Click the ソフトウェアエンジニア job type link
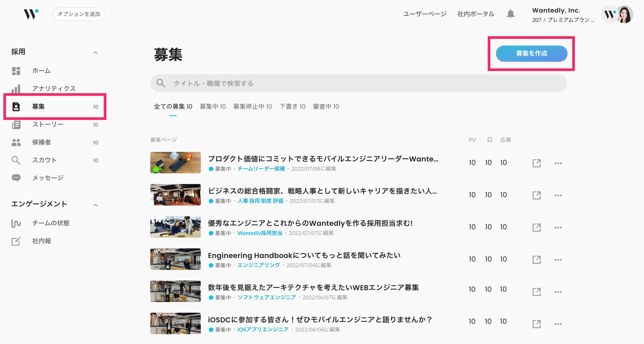 pyautogui.click(x=267, y=298)
